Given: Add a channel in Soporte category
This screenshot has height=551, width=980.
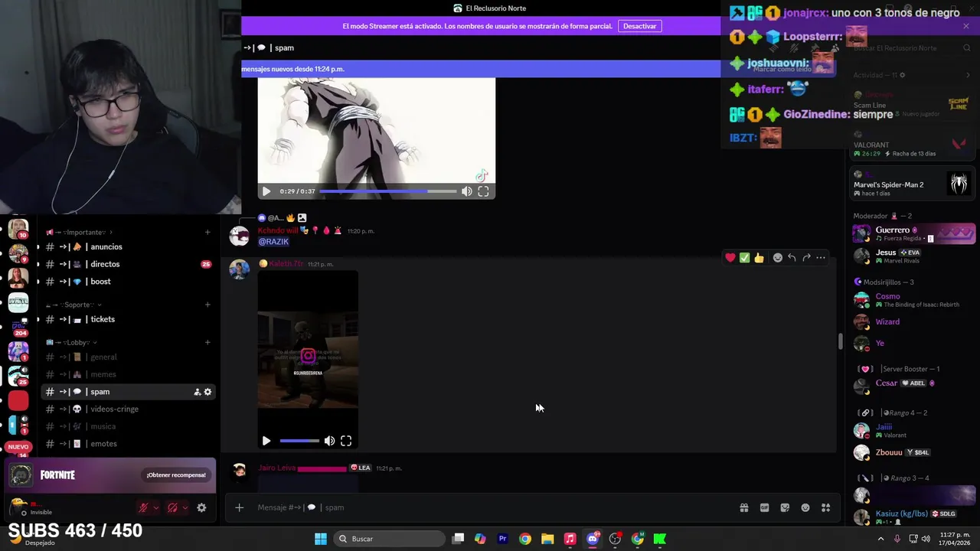Looking at the screenshot, I should [x=207, y=305].
